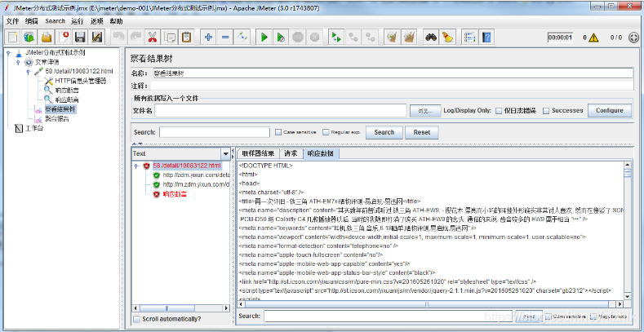The image size is (644, 332).
Task: Click the Reset button
Action: point(422,132)
